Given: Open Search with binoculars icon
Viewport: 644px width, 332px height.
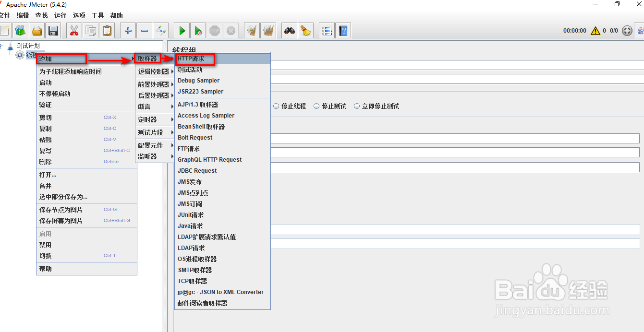Looking at the screenshot, I should pos(289,31).
